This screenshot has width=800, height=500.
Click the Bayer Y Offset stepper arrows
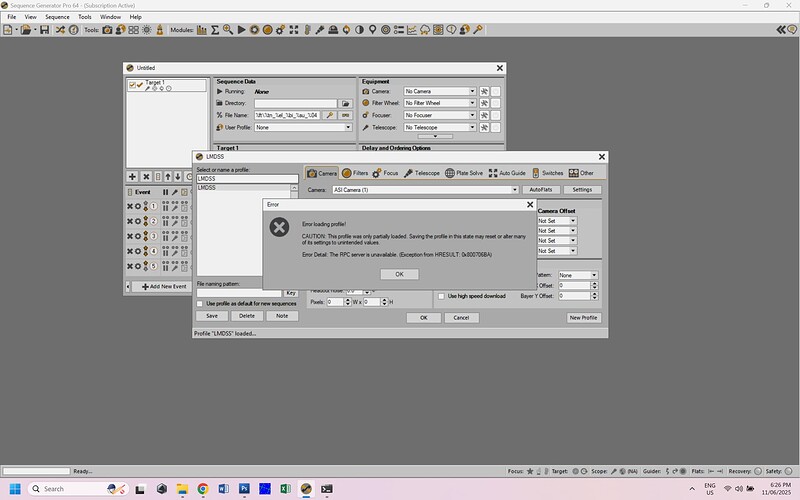[x=594, y=296]
